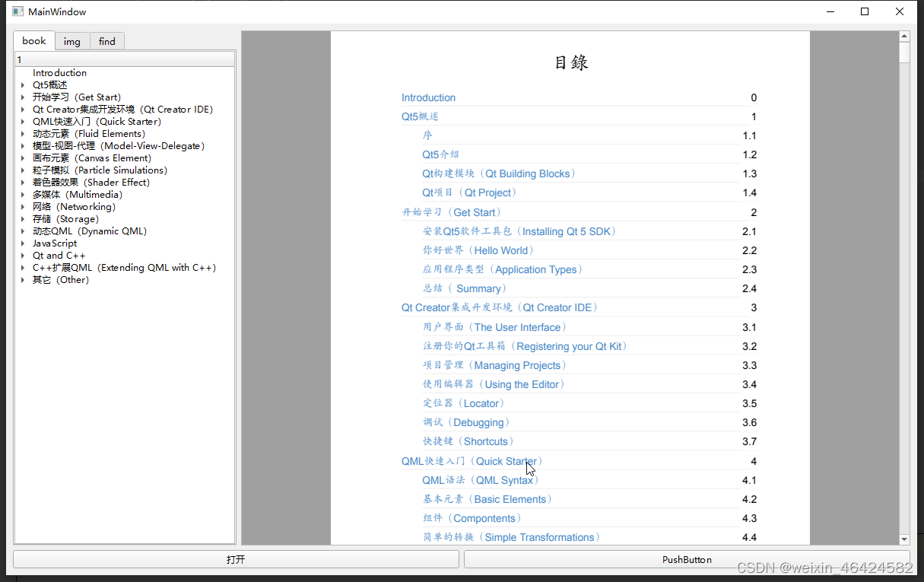This screenshot has width=924, height=582.
Task: Select Qt and C++ in the sidebar
Action: click(x=59, y=255)
